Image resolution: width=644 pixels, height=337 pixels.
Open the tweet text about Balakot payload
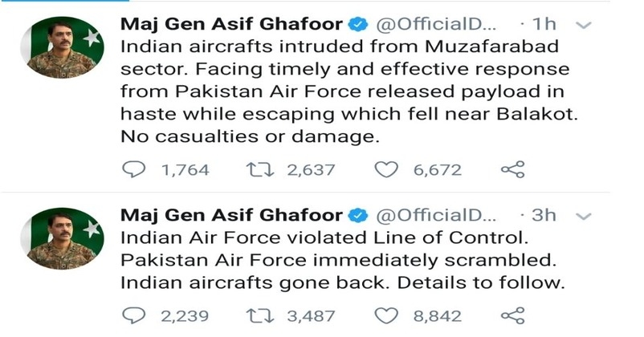pyautogui.click(x=349, y=91)
